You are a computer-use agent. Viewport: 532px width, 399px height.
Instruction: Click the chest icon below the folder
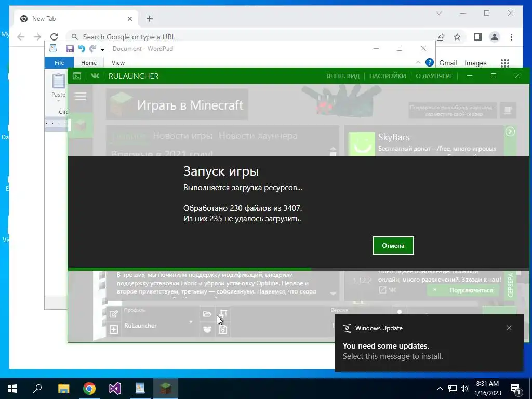[x=207, y=329]
